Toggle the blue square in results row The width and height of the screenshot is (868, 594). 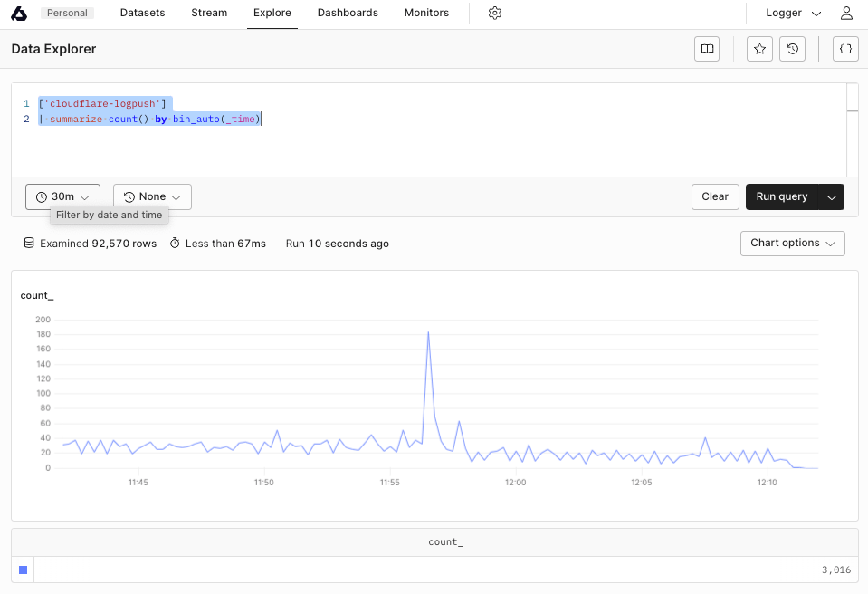coord(23,570)
